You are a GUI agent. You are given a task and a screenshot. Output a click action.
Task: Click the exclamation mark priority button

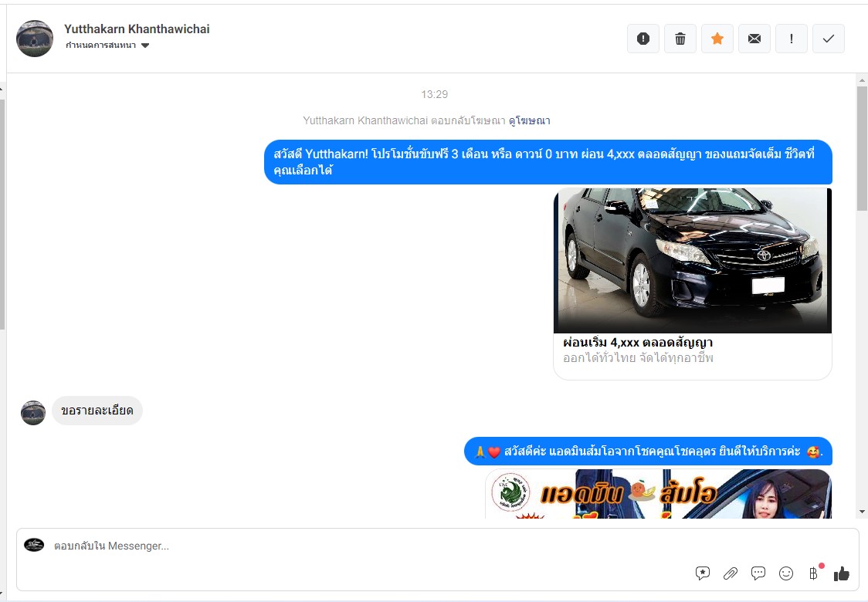[792, 39]
